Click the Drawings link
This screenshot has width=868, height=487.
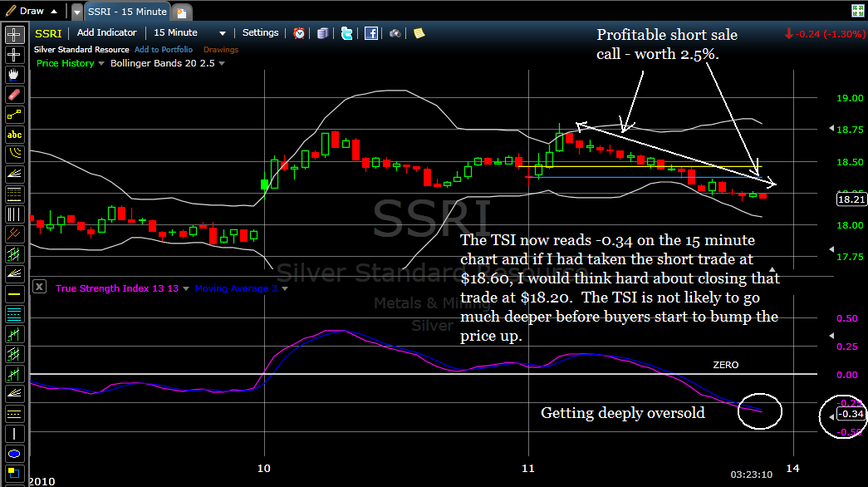tap(221, 49)
